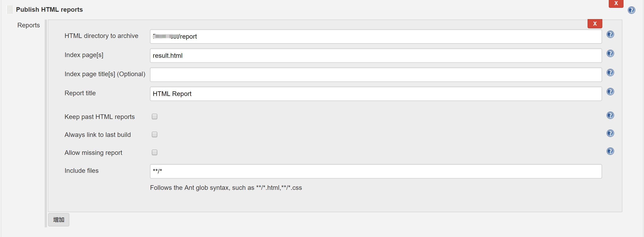Open help for Publish HTML reports section

coord(631,10)
